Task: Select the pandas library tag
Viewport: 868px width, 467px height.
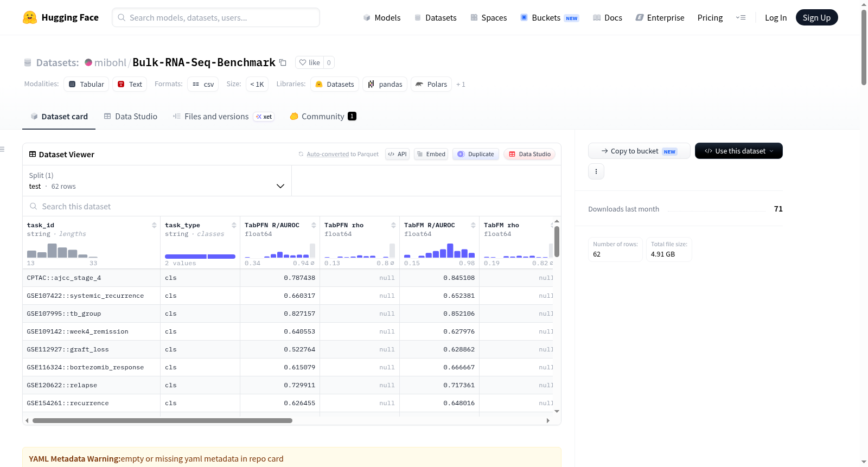Action: pos(385,84)
